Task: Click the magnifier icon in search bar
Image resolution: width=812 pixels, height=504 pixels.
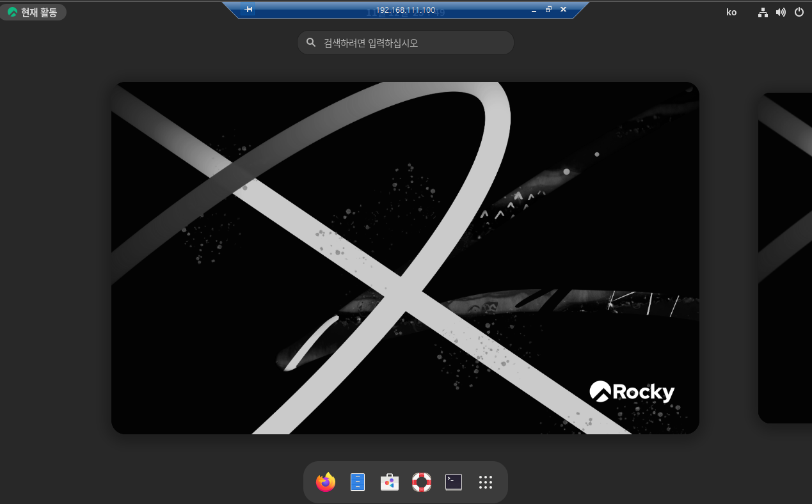Action: (x=311, y=43)
